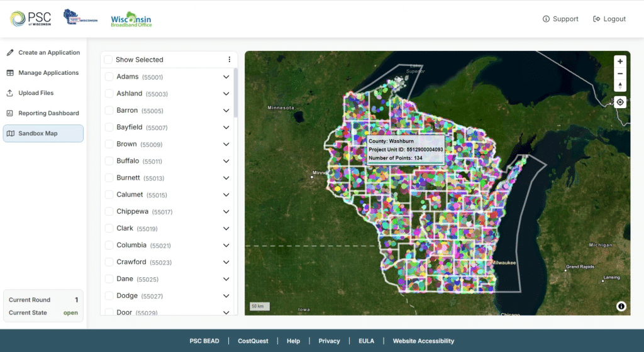
Task: Check the Burnett county checkbox
Action: point(109,178)
